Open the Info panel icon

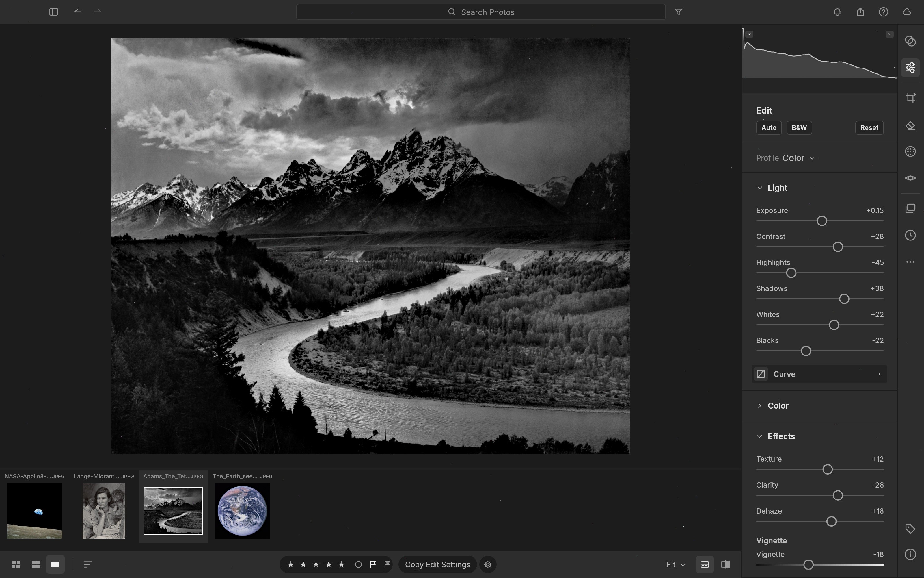point(910,554)
